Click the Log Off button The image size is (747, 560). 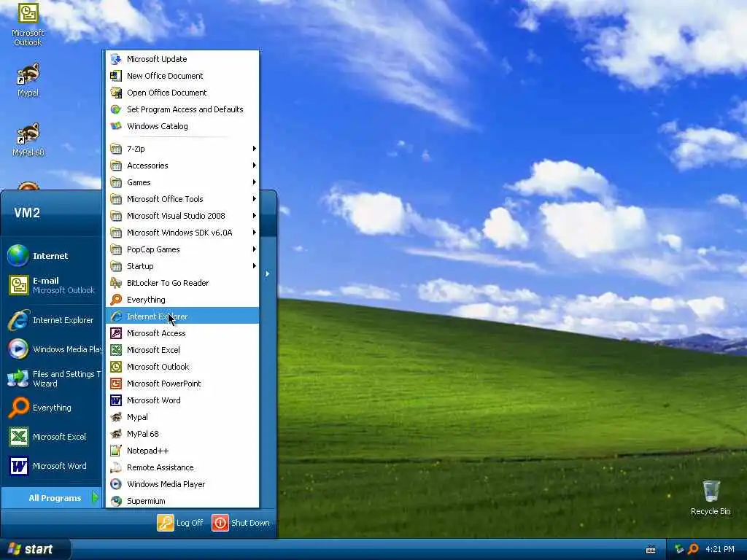pos(180,523)
